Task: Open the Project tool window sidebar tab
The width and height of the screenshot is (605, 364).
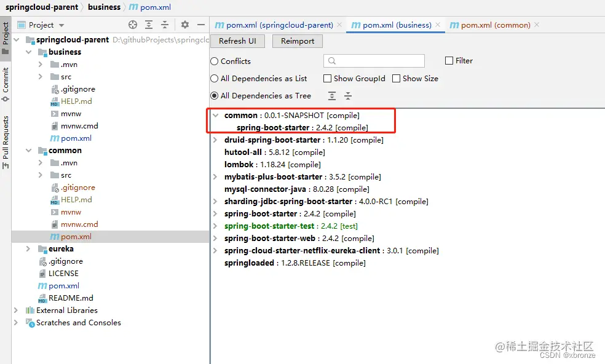Action: pyautogui.click(x=6, y=38)
